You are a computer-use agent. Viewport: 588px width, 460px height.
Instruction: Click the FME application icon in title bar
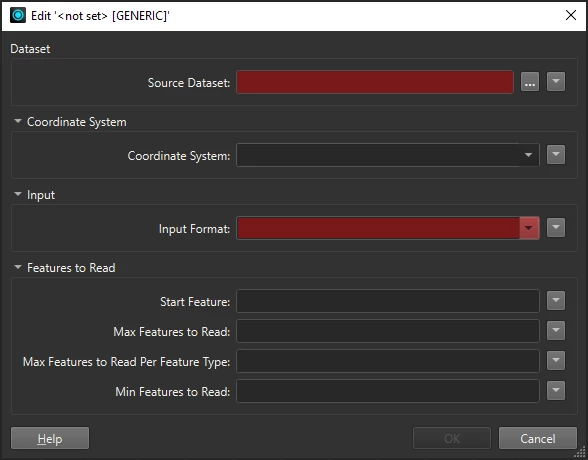click(18, 15)
